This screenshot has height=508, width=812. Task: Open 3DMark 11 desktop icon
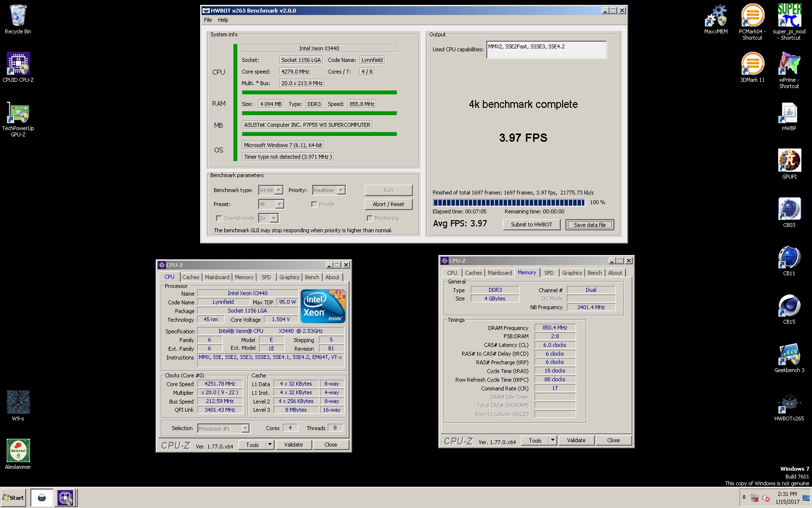pos(752,68)
